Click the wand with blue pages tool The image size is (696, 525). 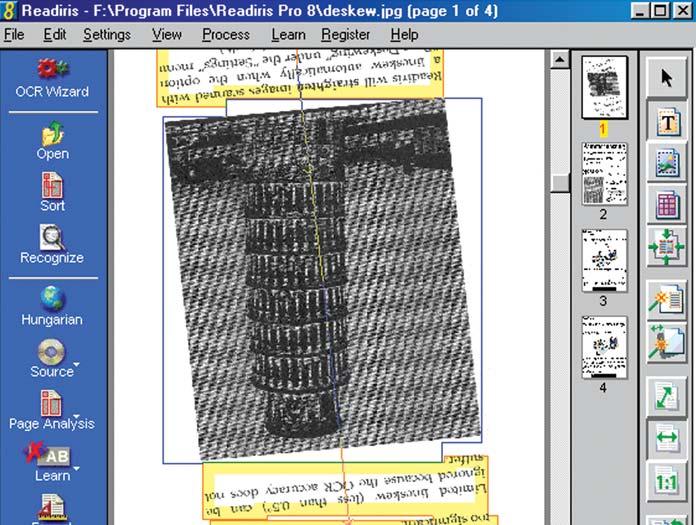point(667,343)
